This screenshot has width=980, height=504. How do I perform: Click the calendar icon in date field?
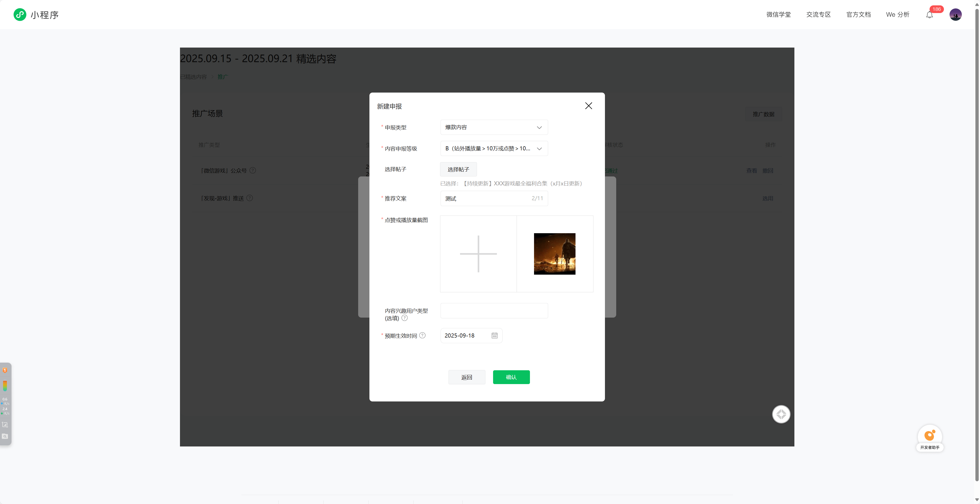[494, 336]
